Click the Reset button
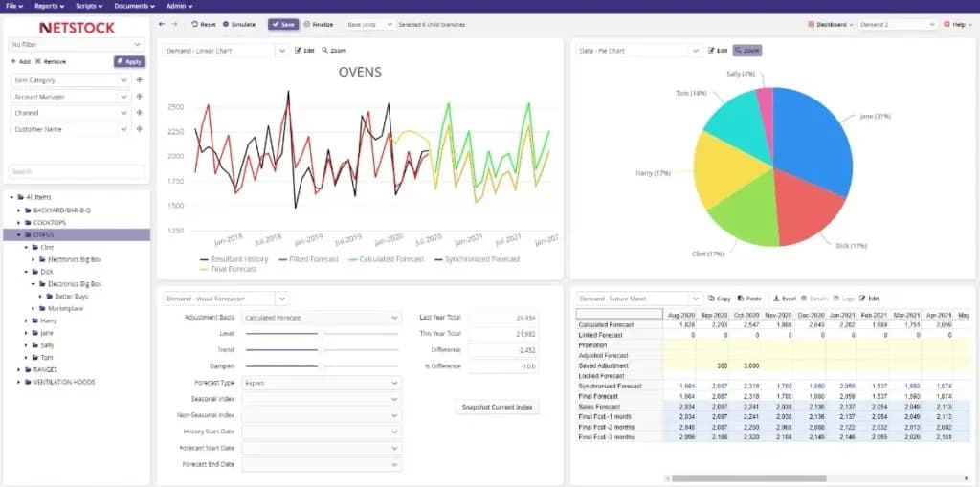 tap(204, 24)
